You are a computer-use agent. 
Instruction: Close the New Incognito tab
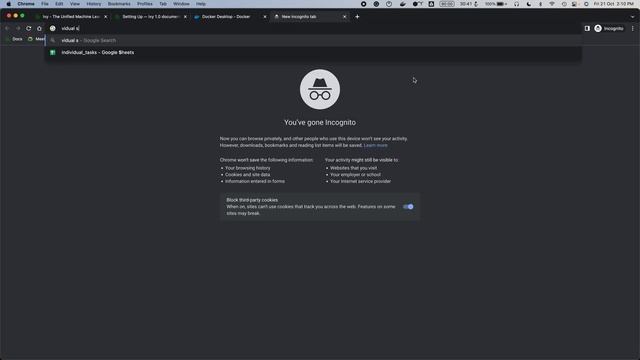click(x=344, y=17)
